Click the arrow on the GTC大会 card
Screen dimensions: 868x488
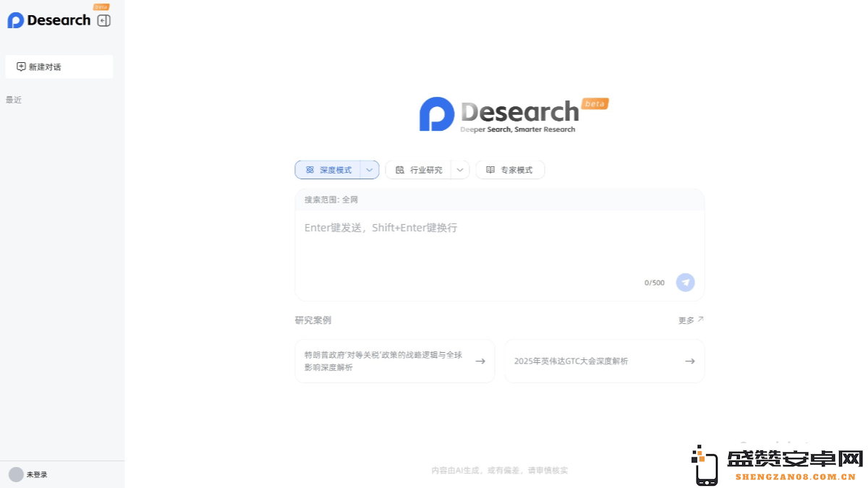(x=690, y=361)
